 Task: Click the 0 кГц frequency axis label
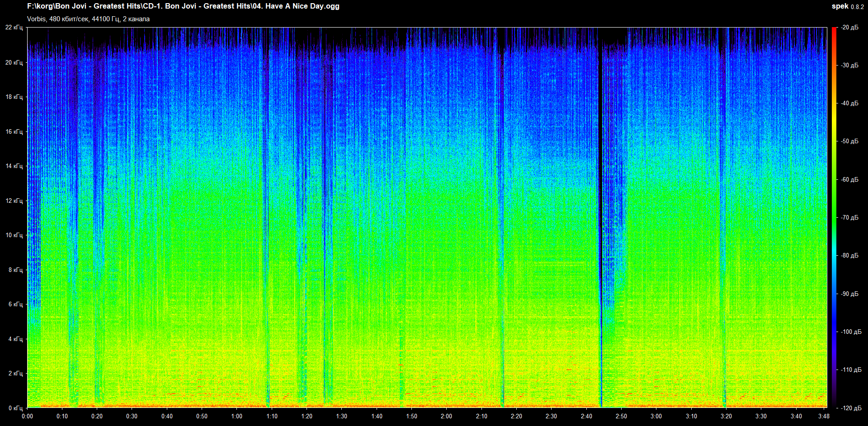[x=15, y=408]
